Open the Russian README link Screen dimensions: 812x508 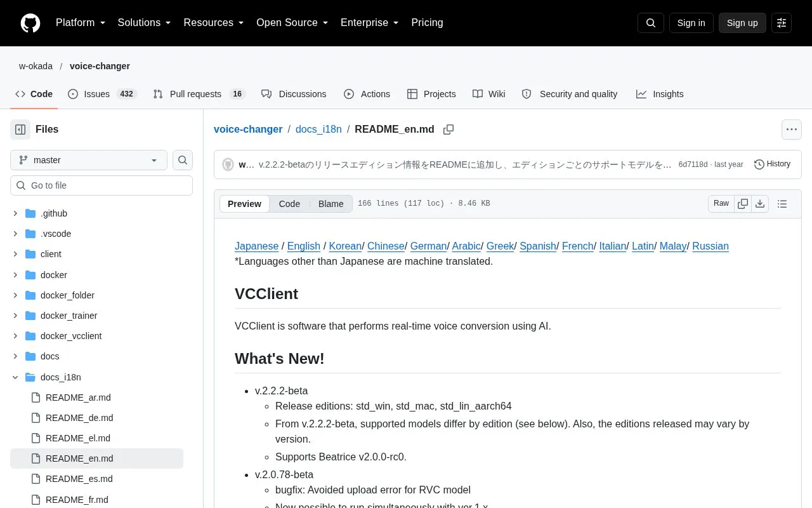coord(710,246)
